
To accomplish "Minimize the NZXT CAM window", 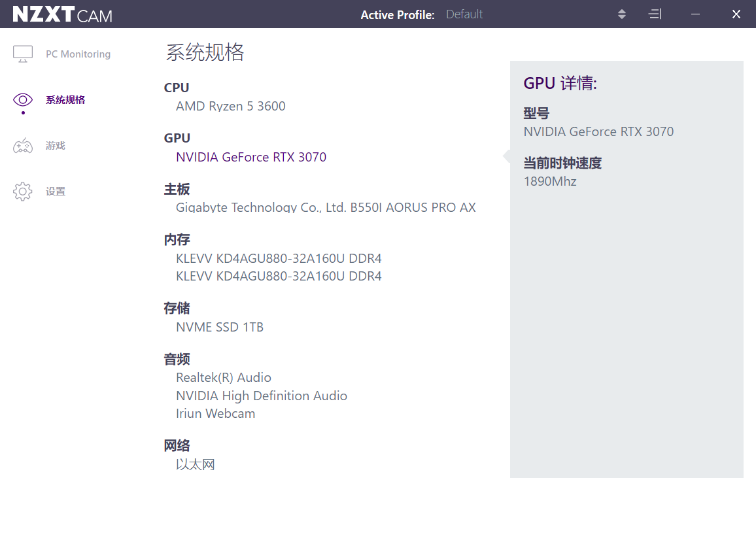I will (x=695, y=14).
